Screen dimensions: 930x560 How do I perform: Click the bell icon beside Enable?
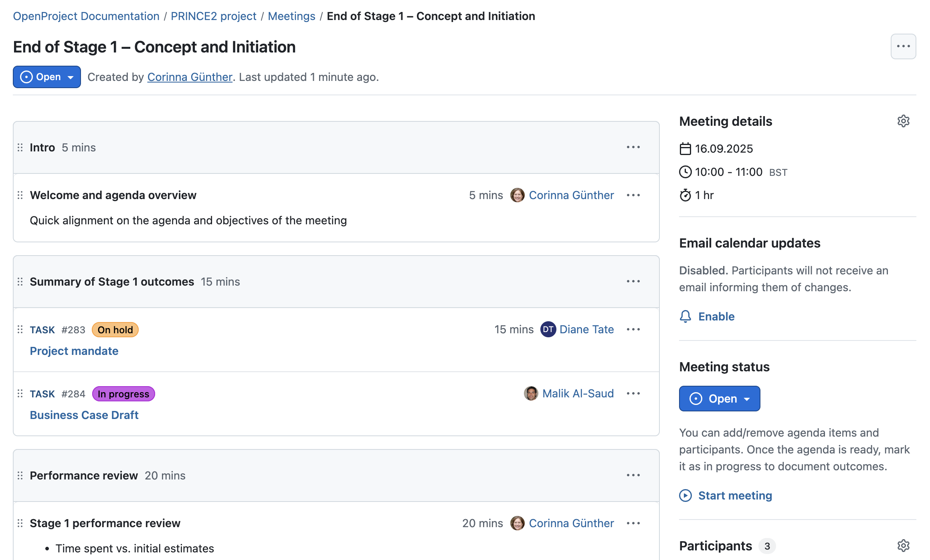click(x=685, y=316)
